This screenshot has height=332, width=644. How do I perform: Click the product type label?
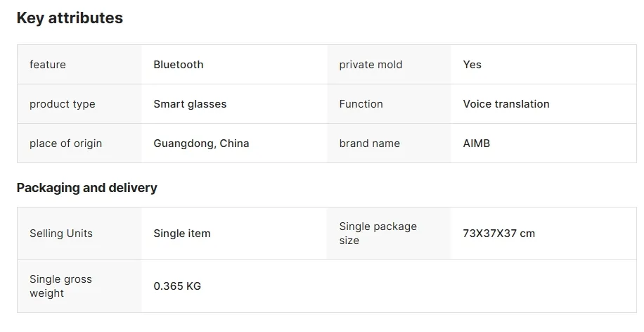[63, 104]
